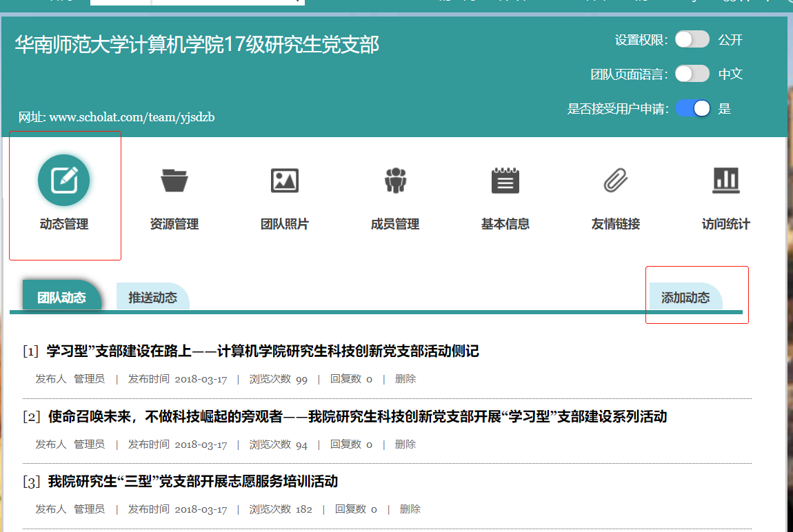
Task: Delete the first post in the list
Action: [405, 379]
